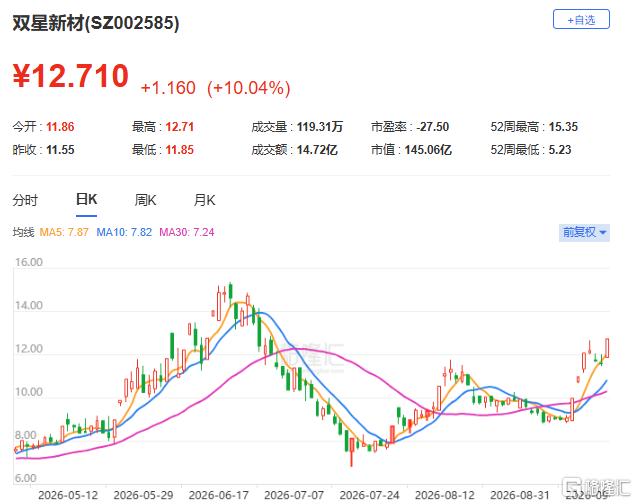Click the 52周最高 value 15.35
637x504 pixels.
point(563,127)
